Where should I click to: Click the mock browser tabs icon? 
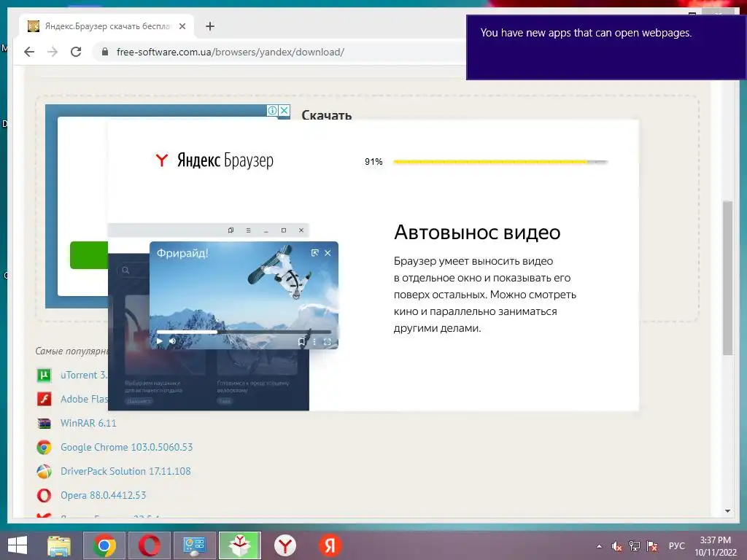[231, 230]
